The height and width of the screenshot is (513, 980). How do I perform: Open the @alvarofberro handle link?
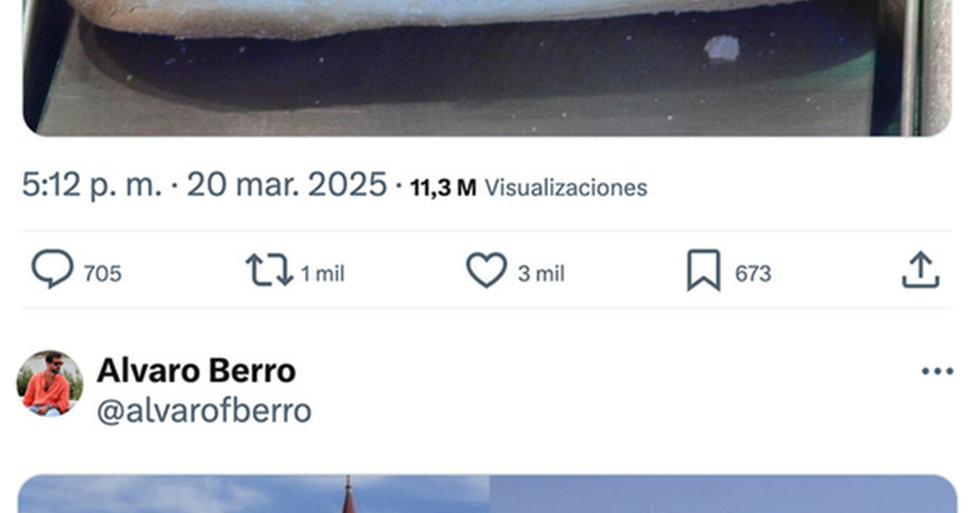point(204,411)
